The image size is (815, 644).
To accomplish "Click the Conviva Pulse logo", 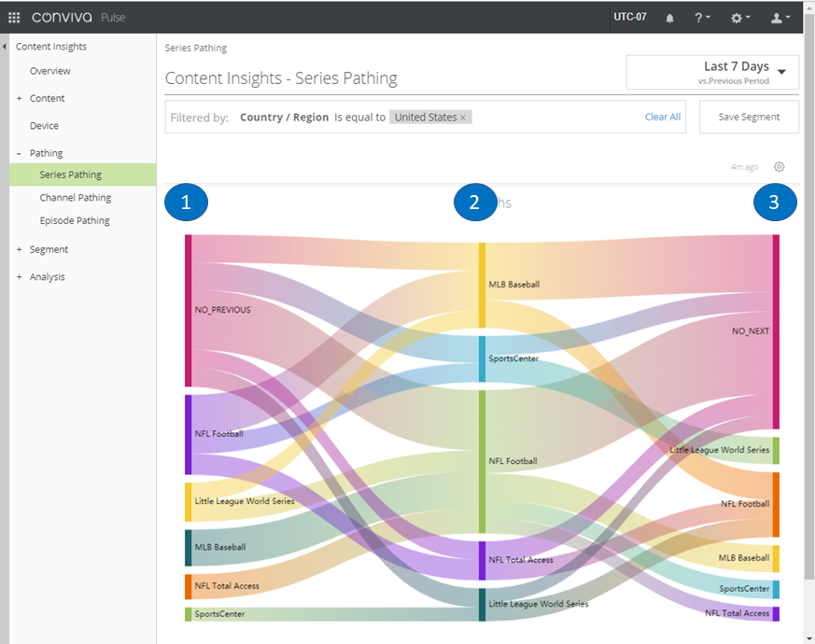I will 78,17.
